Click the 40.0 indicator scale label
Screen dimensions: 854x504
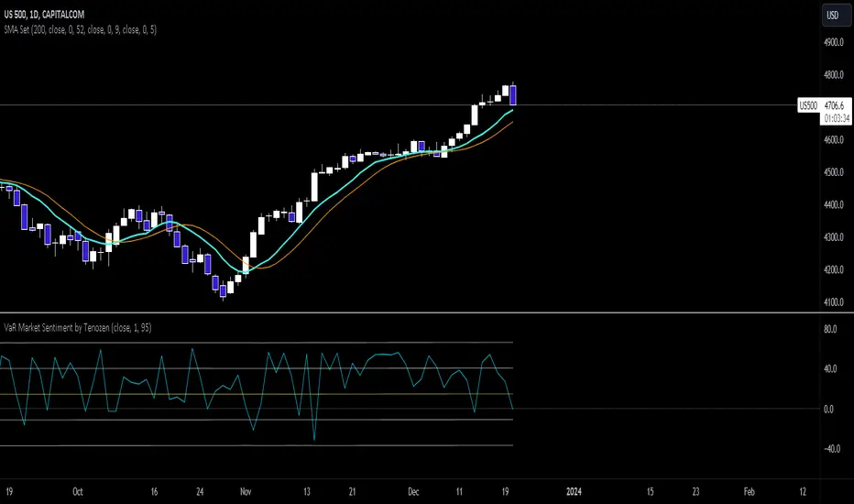click(x=830, y=369)
